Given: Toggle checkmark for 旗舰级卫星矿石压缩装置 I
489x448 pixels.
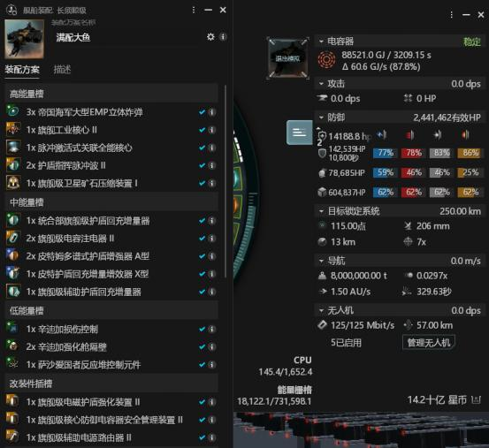Looking at the screenshot, I should (x=202, y=183).
